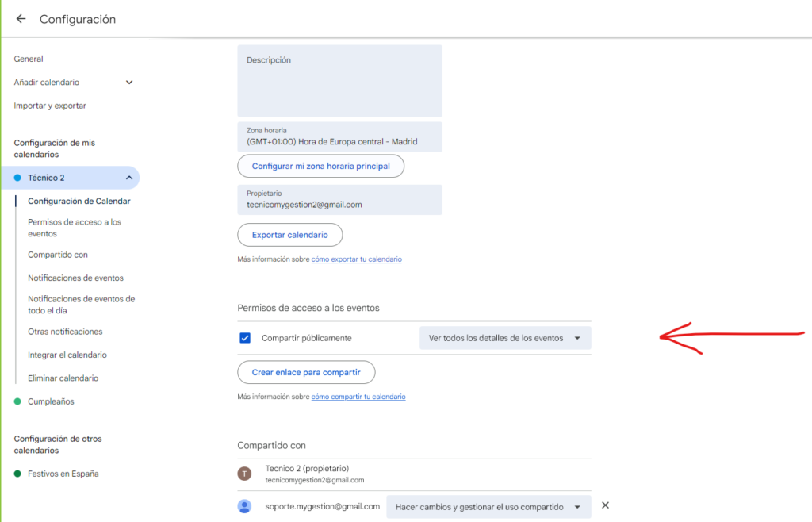Go to Compartido con in sidebar
Viewport: 812px width, 522px height.
(x=58, y=255)
